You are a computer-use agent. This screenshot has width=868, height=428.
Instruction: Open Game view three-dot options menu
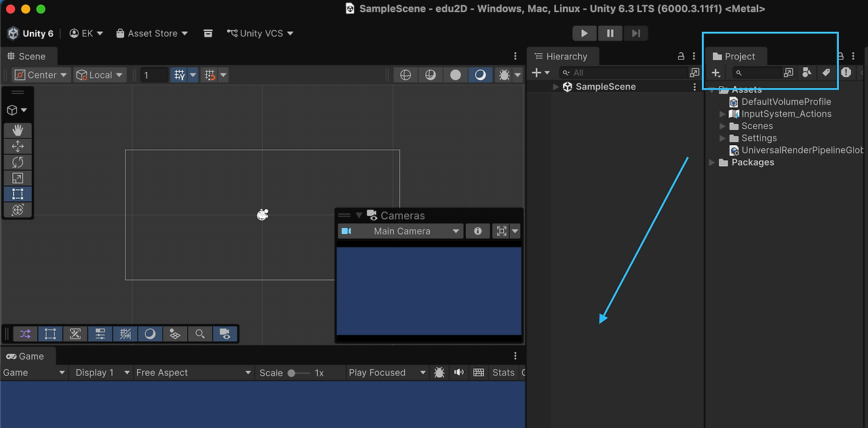tap(515, 356)
